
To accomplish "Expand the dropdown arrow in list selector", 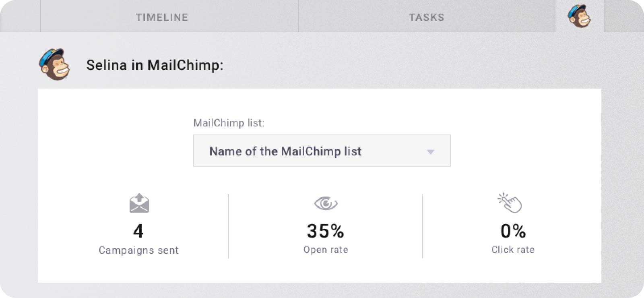I will click(431, 152).
